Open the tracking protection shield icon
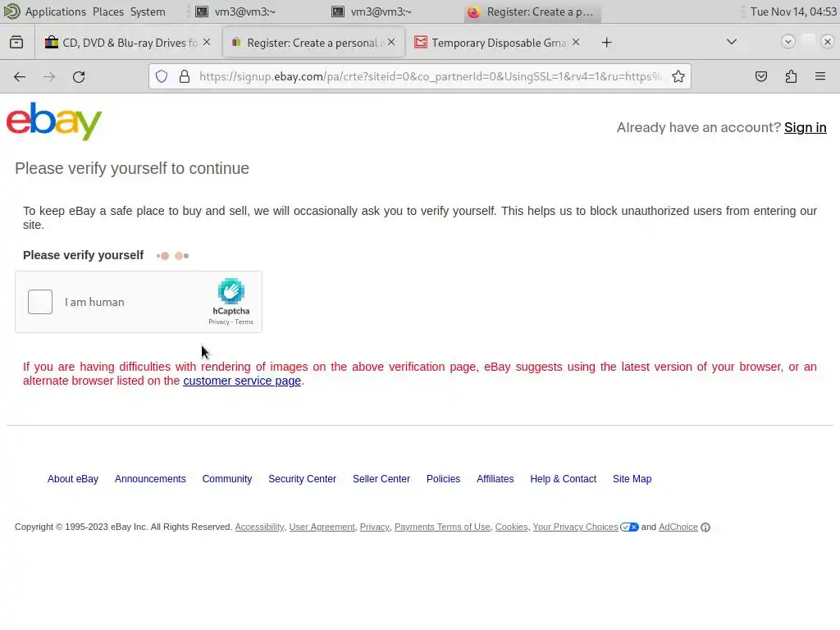Screen dimensions: 840x630 (x=162, y=76)
